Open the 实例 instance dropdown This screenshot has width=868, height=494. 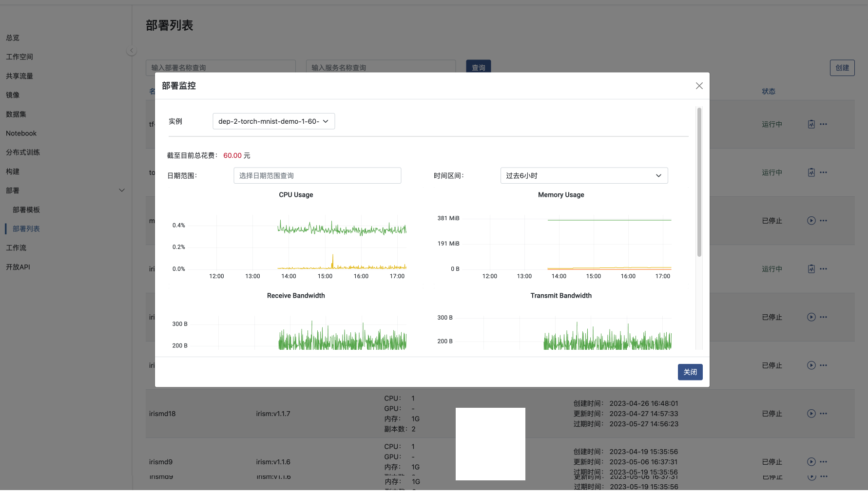tap(273, 121)
